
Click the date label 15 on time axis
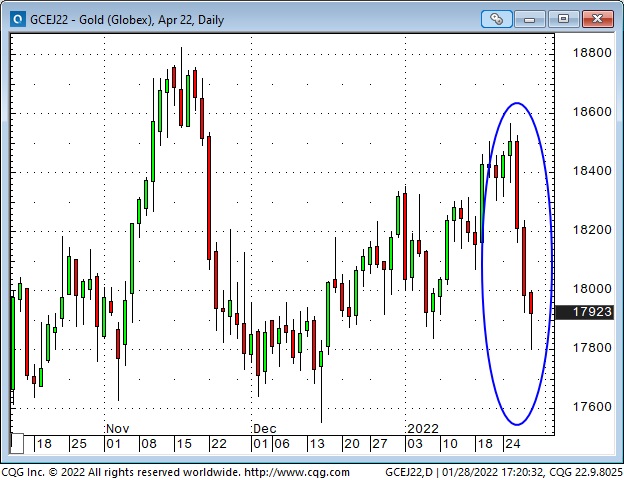(183, 444)
